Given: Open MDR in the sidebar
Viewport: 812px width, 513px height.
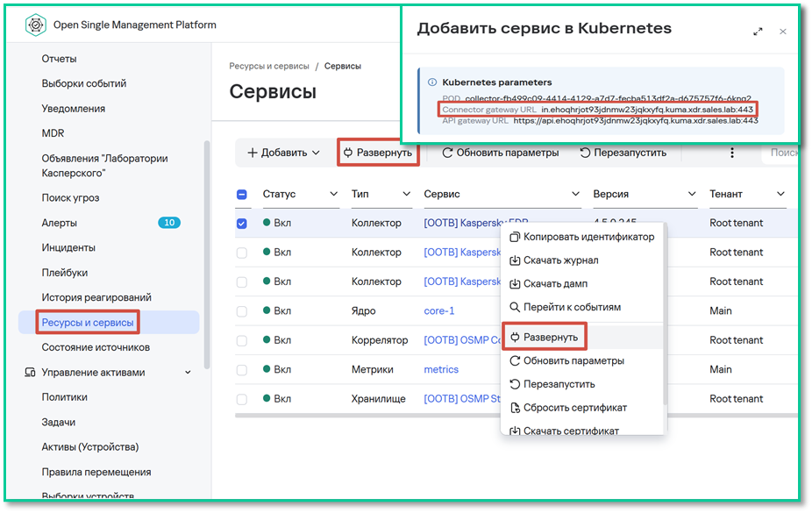Looking at the screenshot, I should click(x=53, y=133).
